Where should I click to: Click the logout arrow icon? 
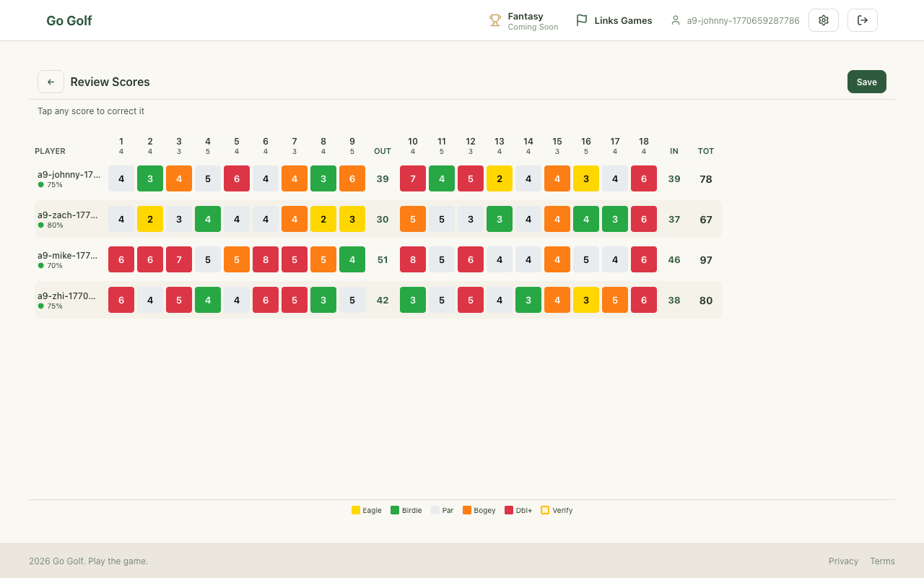[862, 20]
